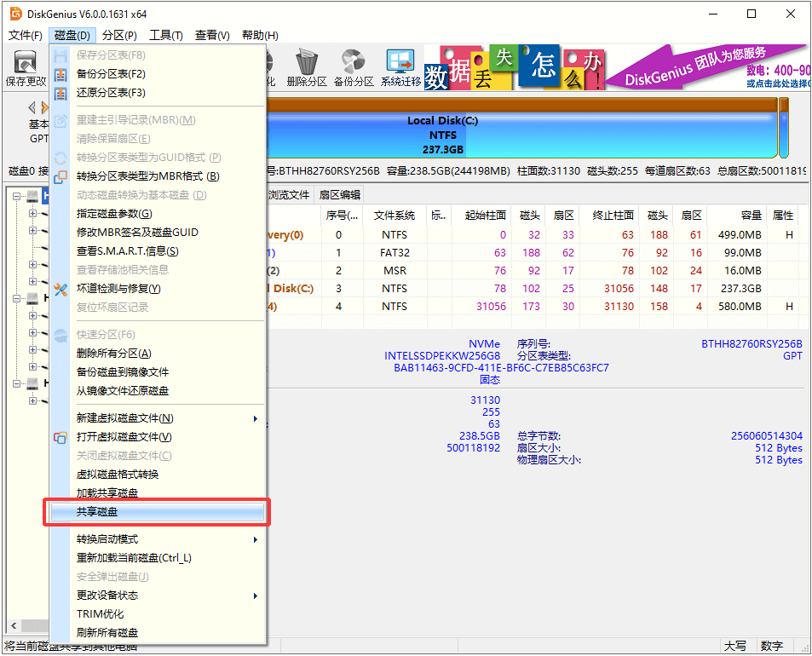
Task: Toggle the 数字 indicator in status bar
Action: [x=771, y=646]
